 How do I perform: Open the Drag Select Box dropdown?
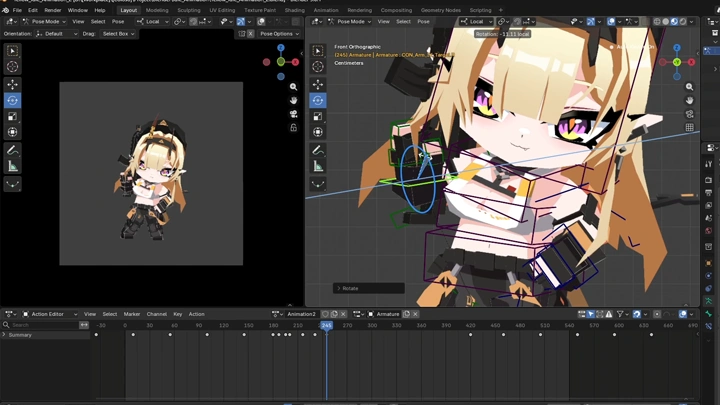pos(118,34)
